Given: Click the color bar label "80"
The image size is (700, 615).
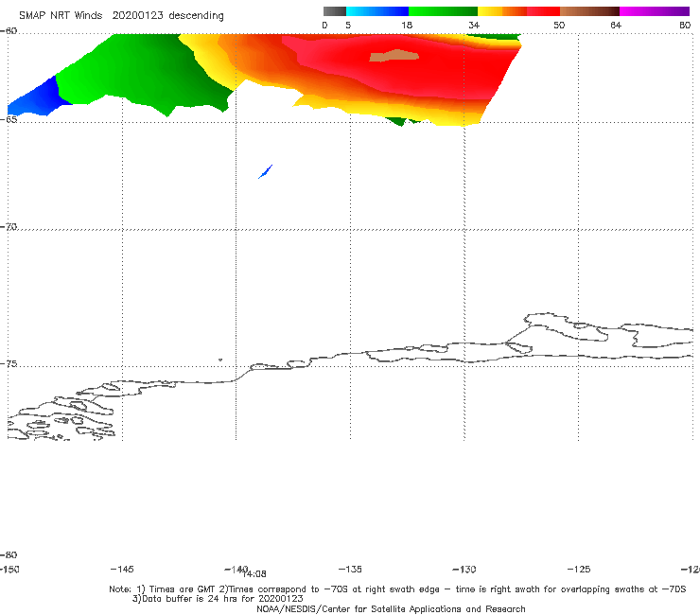Looking at the screenshot, I should tap(685, 25).
